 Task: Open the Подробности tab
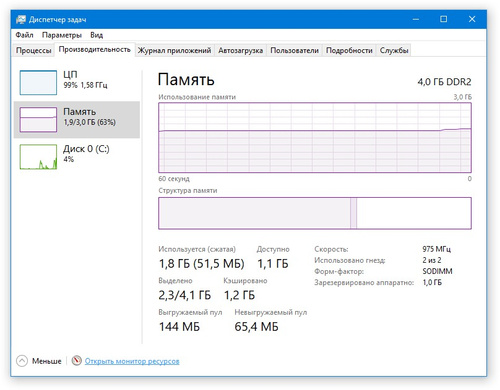(x=349, y=50)
